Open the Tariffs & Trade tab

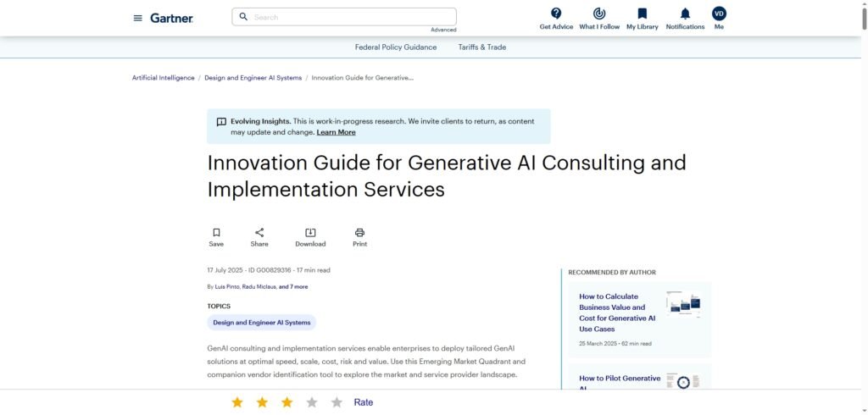pos(482,47)
